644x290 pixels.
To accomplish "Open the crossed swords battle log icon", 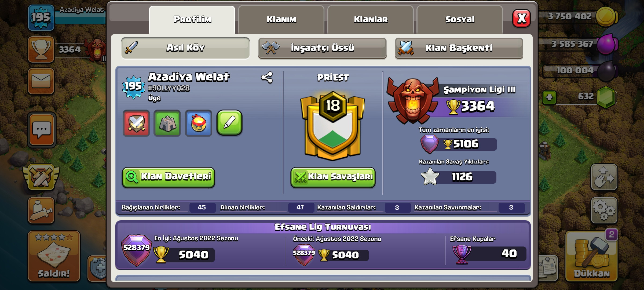I will (136, 123).
